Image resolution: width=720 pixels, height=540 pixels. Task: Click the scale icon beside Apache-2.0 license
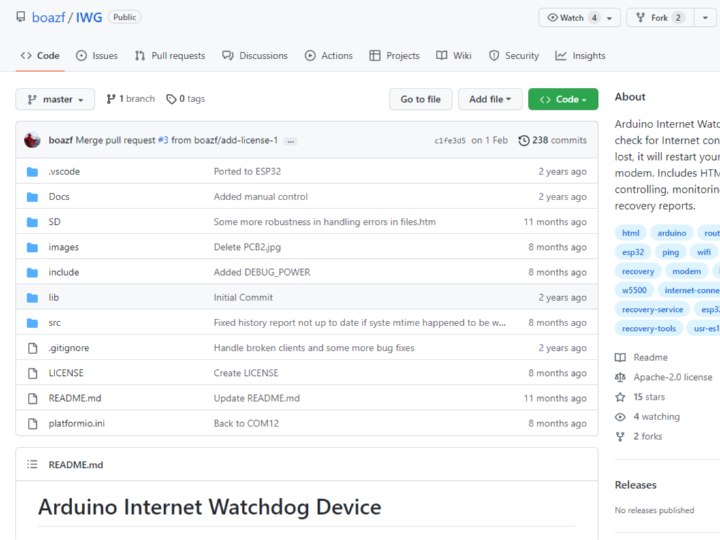pyautogui.click(x=620, y=377)
